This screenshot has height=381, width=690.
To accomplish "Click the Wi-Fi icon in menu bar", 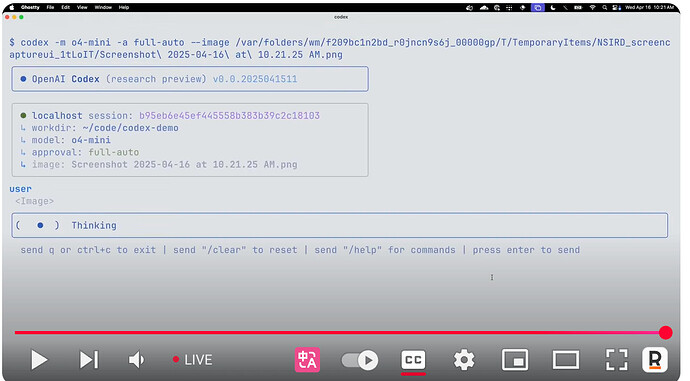I will click(592, 7).
